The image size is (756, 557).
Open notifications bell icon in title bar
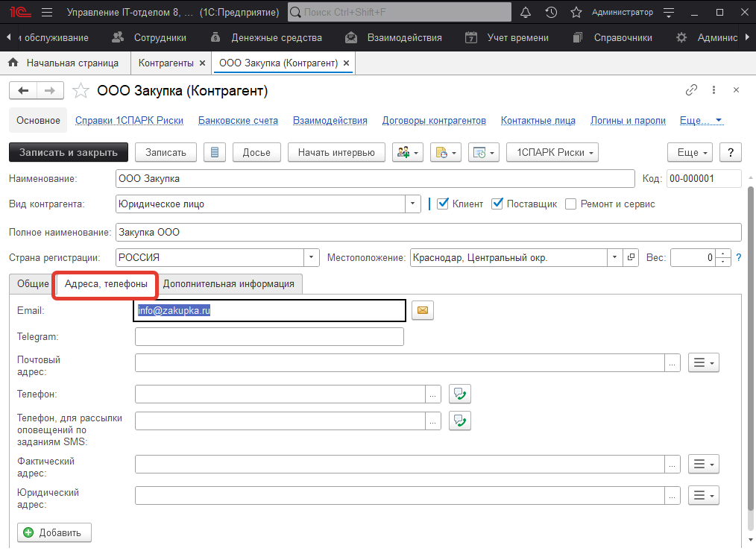tap(526, 13)
